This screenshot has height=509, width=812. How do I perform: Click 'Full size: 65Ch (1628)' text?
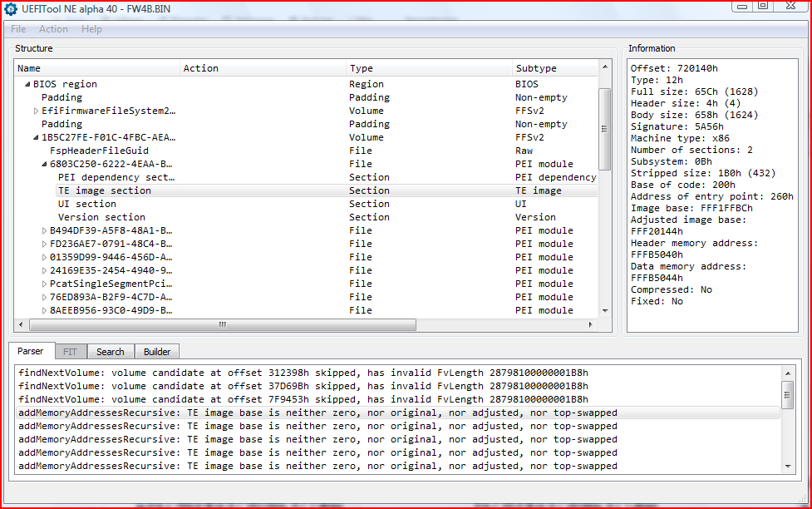tap(695, 91)
